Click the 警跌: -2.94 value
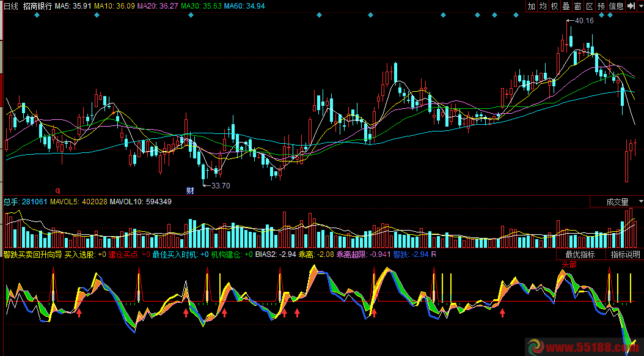Image resolution: width=644 pixels, height=356 pixels. click(x=411, y=254)
